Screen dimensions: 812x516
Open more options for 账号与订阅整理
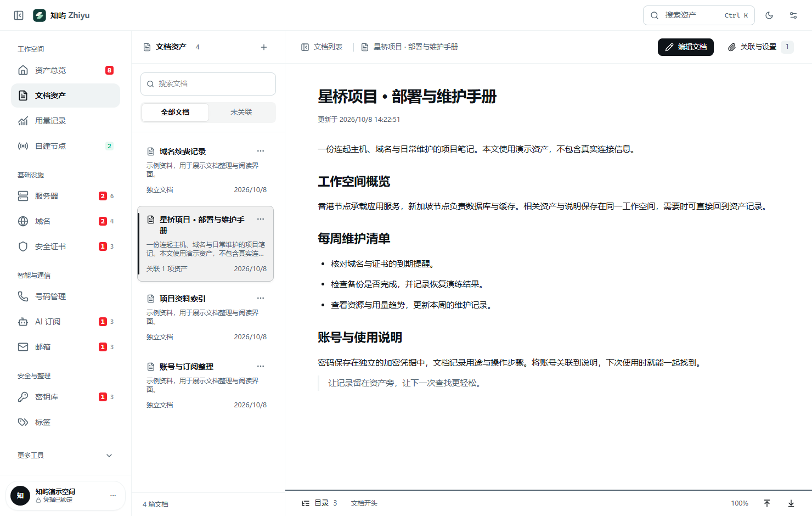(x=261, y=366)
